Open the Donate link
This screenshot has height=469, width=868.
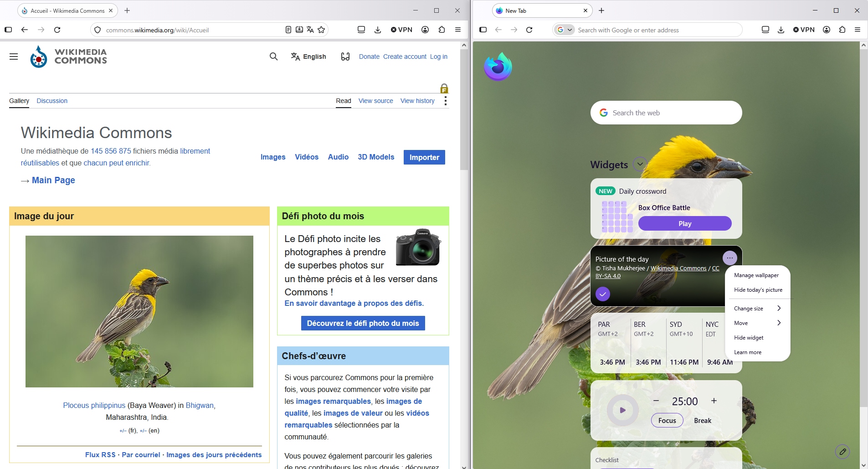(x=369, y=57)
